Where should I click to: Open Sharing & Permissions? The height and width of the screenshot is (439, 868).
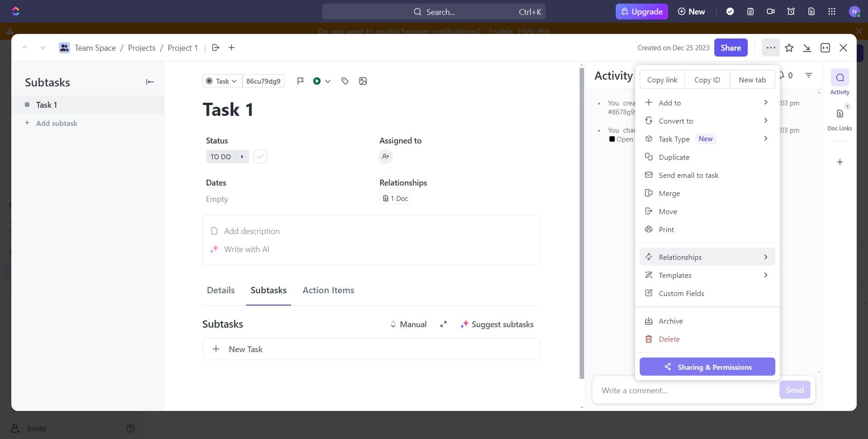pyautogui.click(x=707, y=367)
